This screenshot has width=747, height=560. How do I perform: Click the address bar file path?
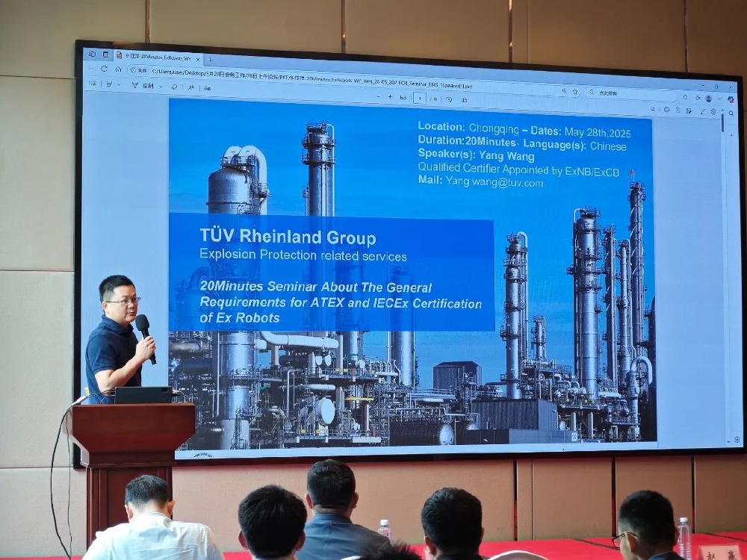[312, 80]
